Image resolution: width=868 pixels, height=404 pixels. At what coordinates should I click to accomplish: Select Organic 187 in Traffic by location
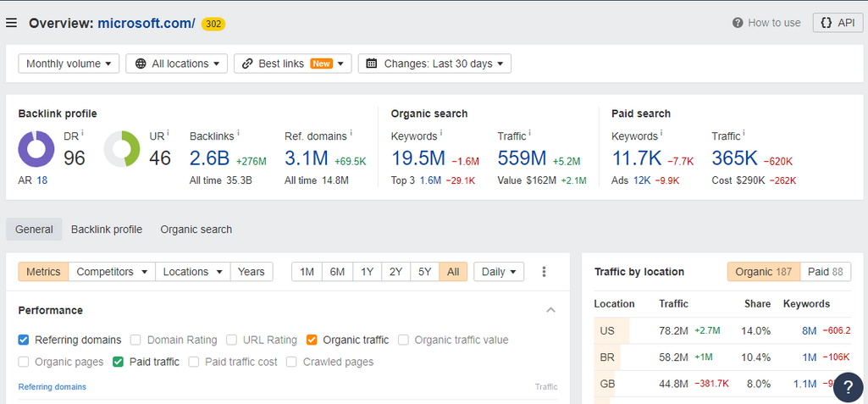coord(763,272)
